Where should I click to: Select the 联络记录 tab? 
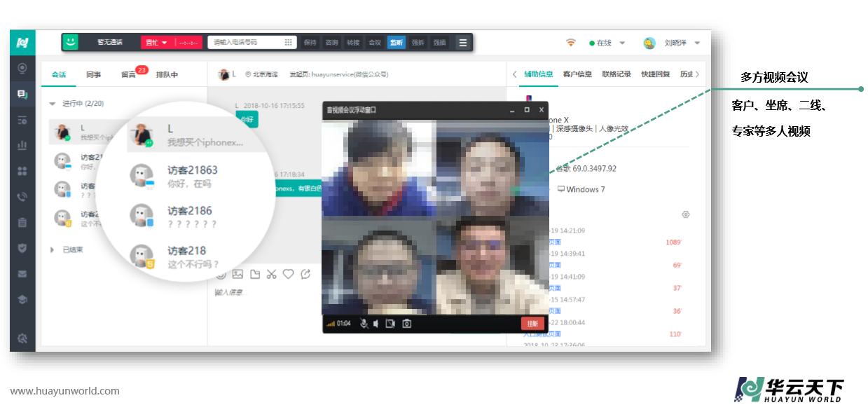pos(616,74)
